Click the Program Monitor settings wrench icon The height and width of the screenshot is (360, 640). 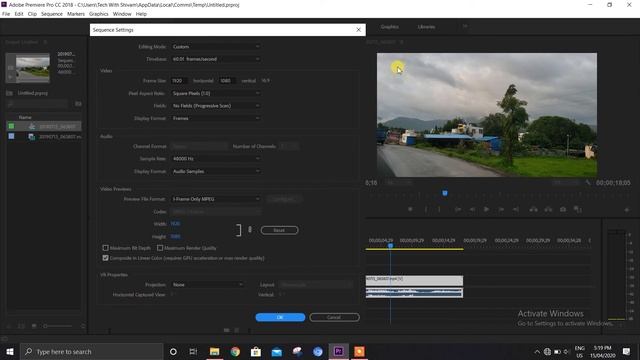click(588, 182)
